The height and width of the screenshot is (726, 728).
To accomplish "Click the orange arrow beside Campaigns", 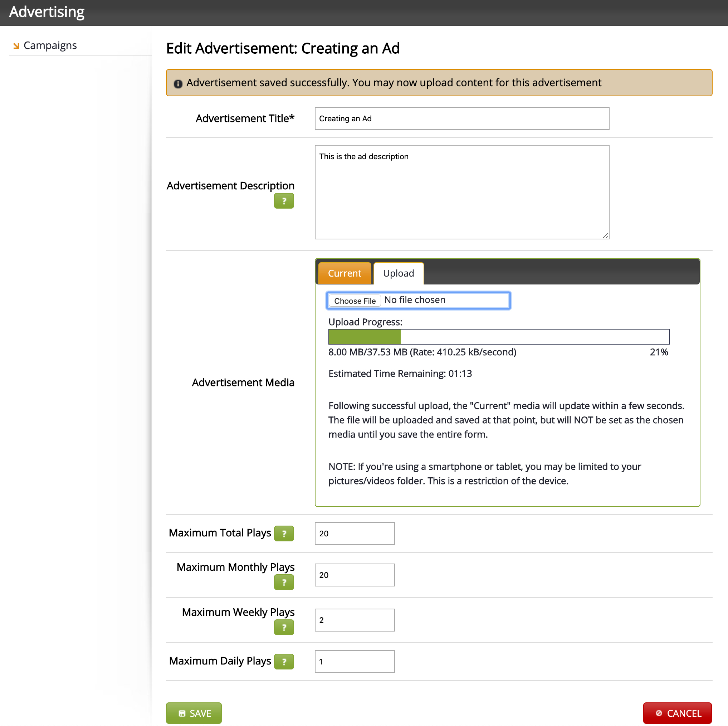I will coord(16,46).
